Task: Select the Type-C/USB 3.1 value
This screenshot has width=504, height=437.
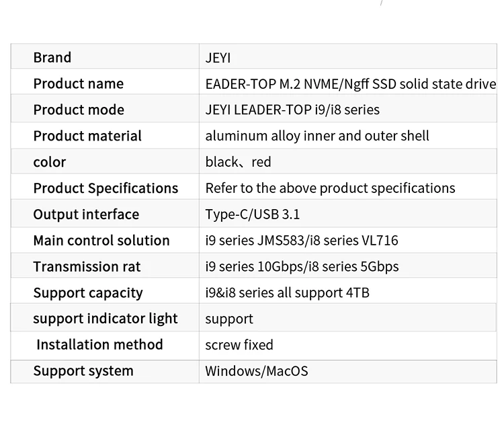Action: (253, 215)
